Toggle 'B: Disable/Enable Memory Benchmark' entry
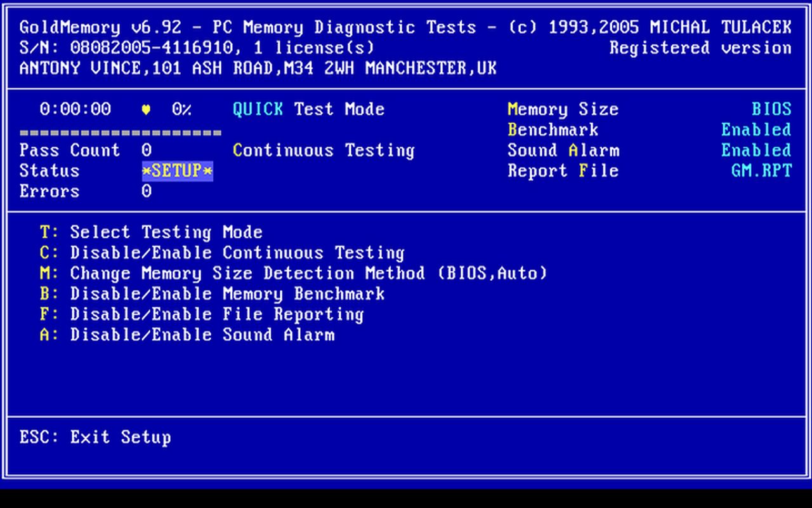The width and height of the screenshot is (812, 508). 212,294
